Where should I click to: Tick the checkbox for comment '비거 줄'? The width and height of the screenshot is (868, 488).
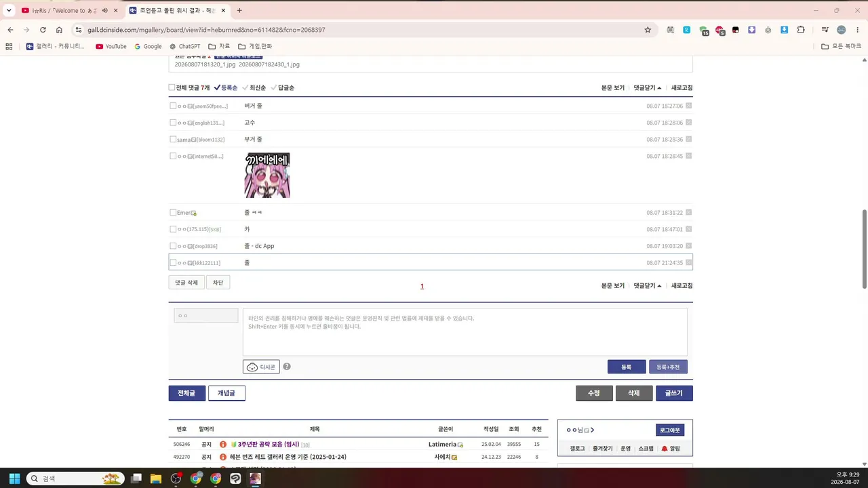pos(173,106)
